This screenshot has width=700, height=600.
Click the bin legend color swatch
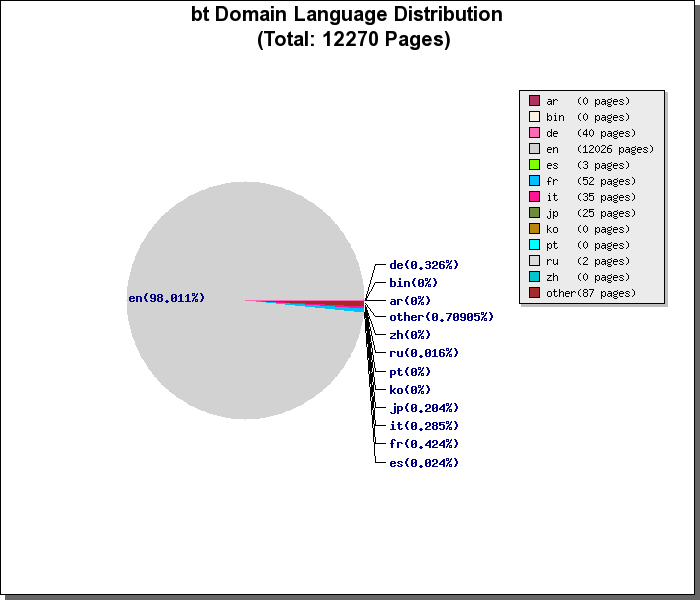(x=534, y=117)
